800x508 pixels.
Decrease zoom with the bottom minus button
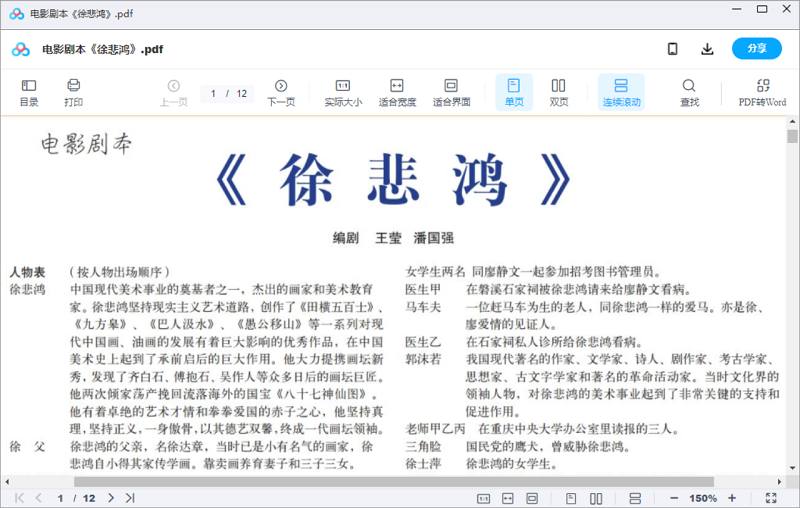673,498
